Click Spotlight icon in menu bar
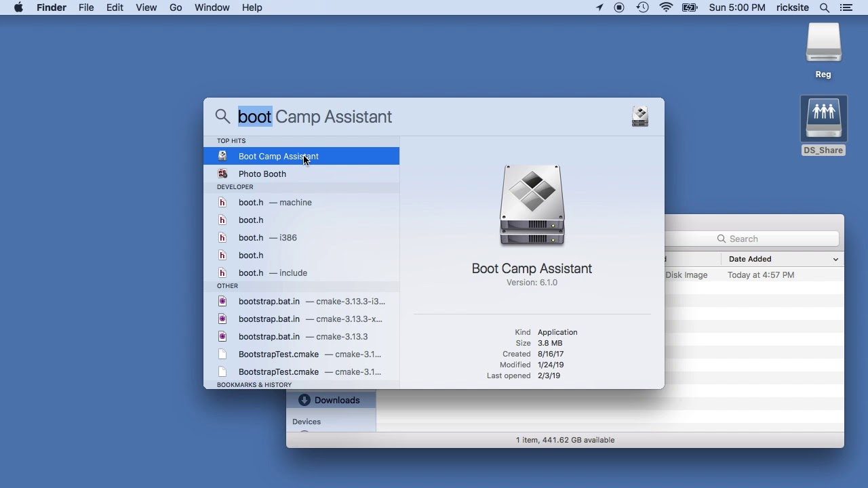Viewport: 868px width, 488px height. pyautogui.click(x=825, y=7)
